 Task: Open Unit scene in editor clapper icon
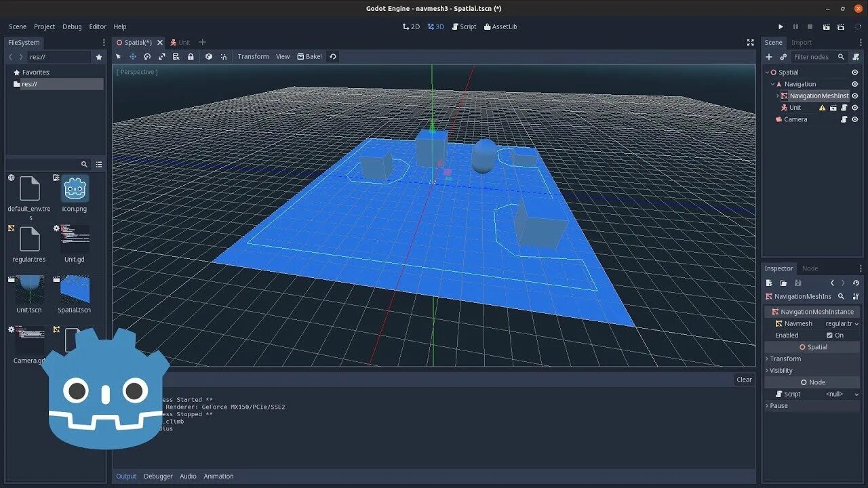(x=833, y=108)
